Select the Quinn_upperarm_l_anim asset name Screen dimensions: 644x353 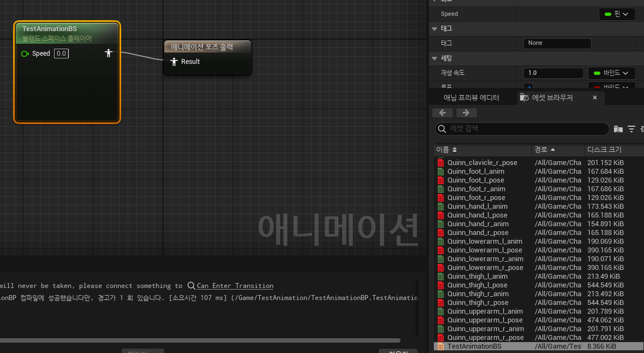click(x=485, y=311)
